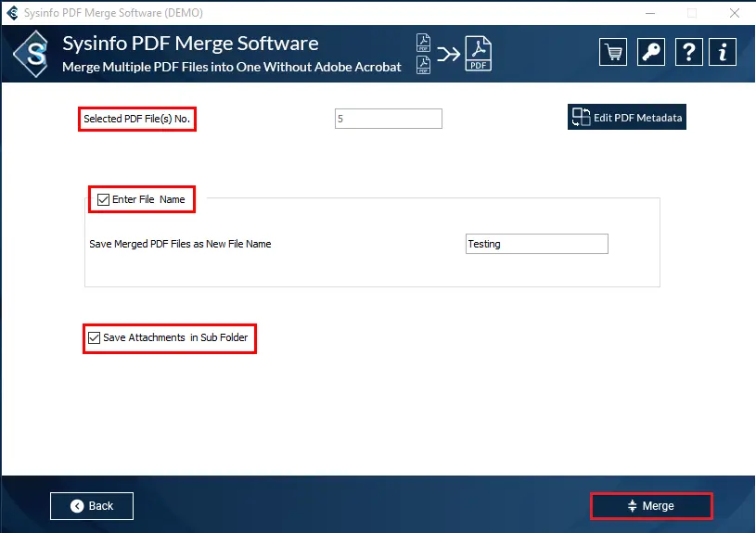The height and width of the screenshot is (533, 756).
Task: Minimize the application window
Action: point(650,13)
